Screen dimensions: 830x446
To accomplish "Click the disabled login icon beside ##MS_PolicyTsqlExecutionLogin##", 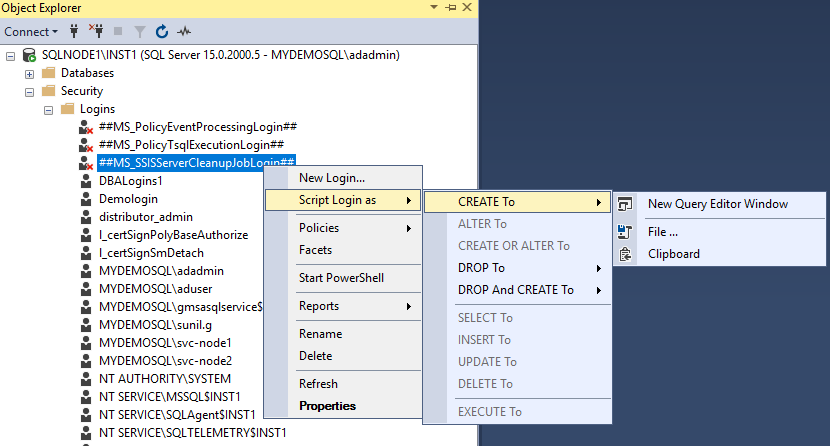I will (x=86, y=145).
